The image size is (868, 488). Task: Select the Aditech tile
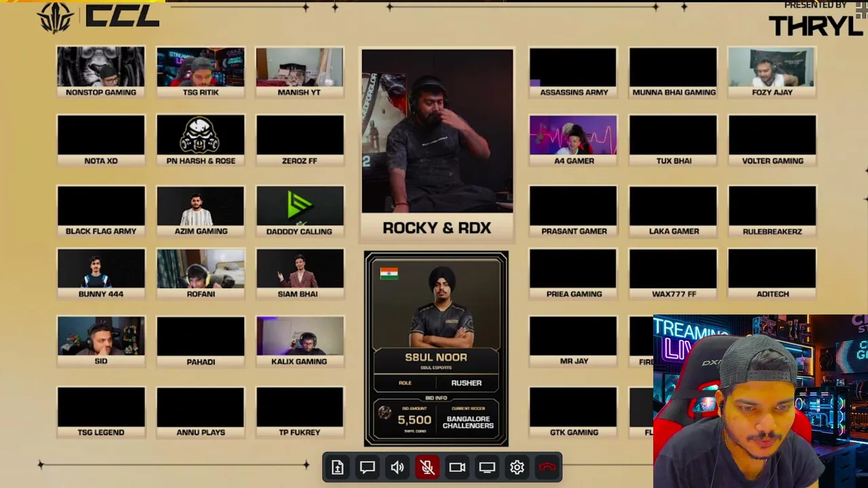click(772, 274)
